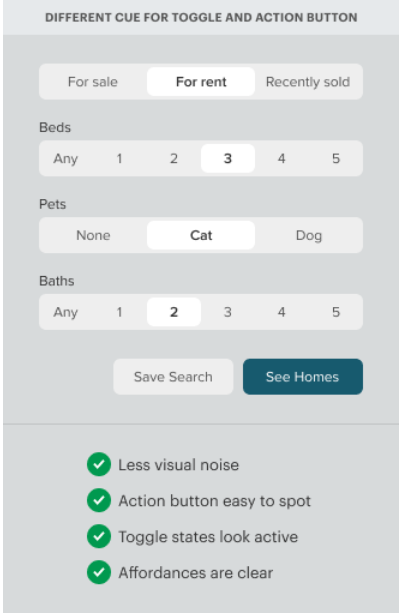Click the checkmark icon beside Affordances are clear
The height and width of the screenshot is (613, 403).
99,572
